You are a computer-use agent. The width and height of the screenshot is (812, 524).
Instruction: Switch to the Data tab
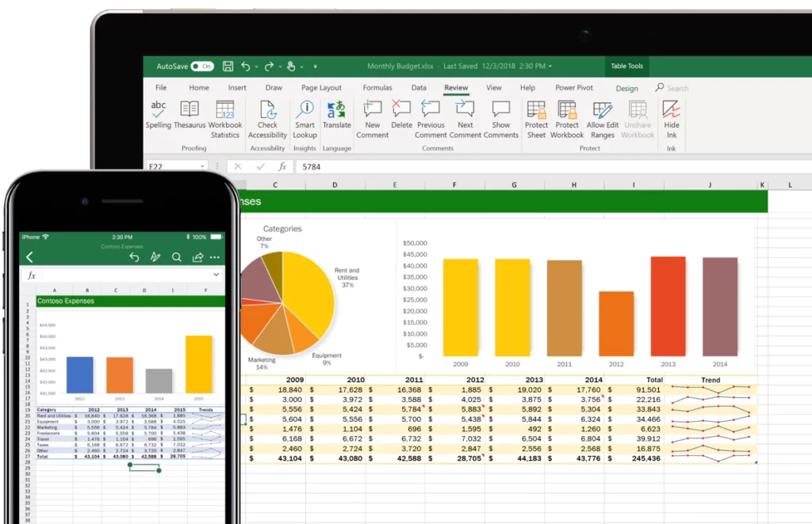[419, 87]
